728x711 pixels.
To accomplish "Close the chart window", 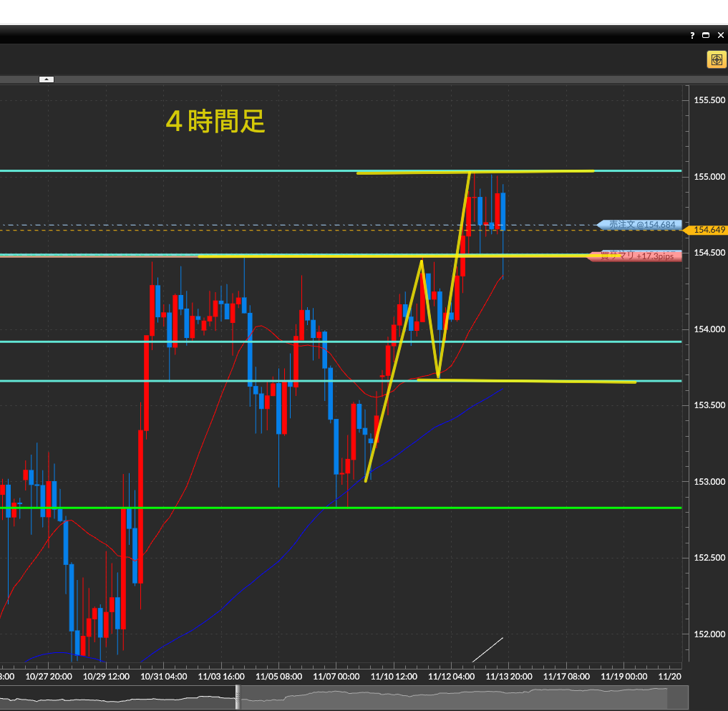I will coord(719,35).
